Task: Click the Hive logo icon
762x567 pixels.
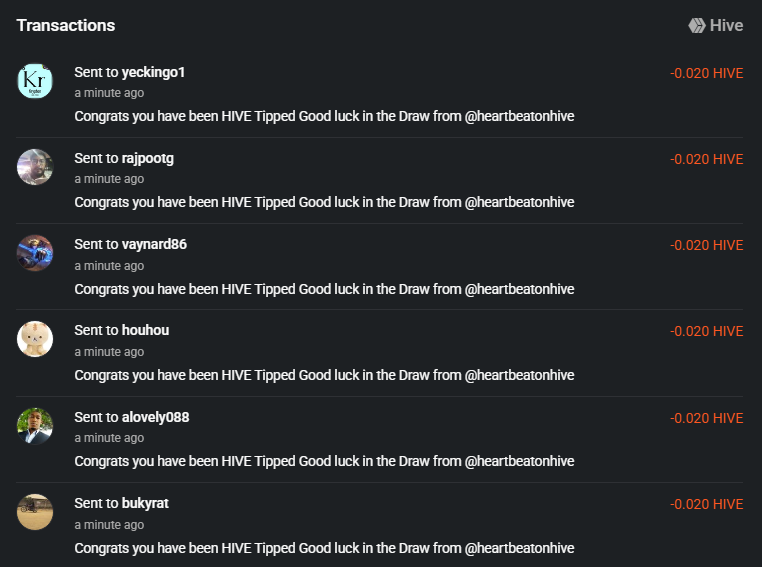Action: click(x=697, y=26)
